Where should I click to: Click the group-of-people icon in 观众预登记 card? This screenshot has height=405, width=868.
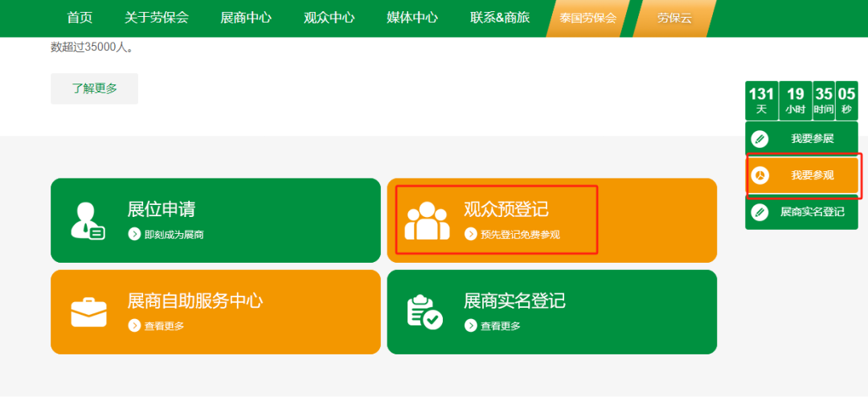pyautogui.click(x=427, y=221)
